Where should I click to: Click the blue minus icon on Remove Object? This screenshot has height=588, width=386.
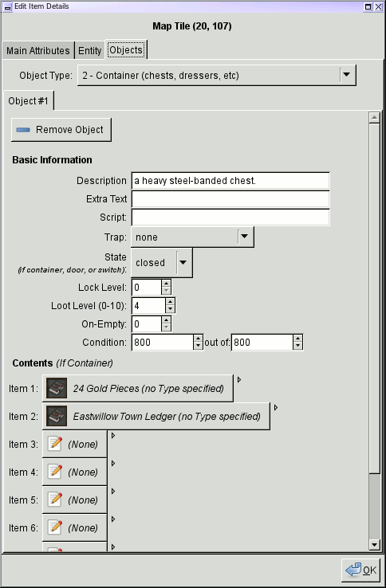(x=23, y=130)
